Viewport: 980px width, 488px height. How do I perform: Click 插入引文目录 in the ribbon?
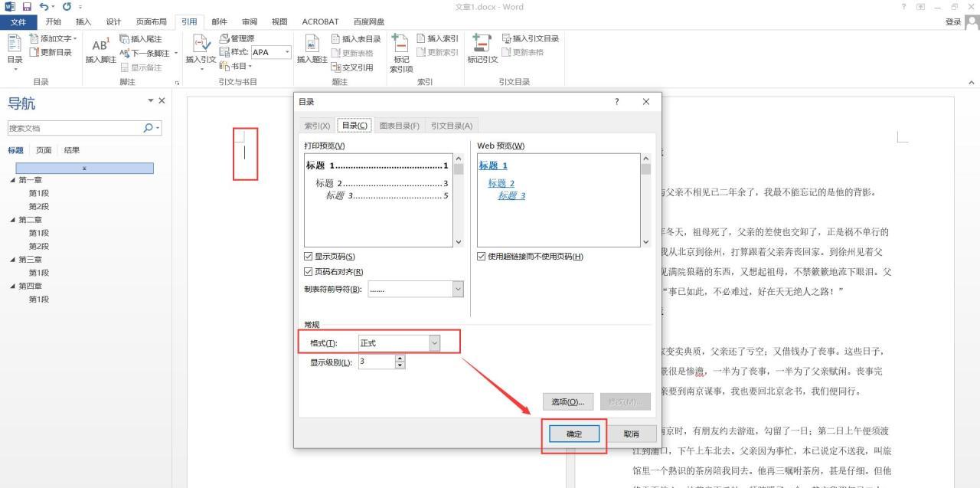[531, 38]
